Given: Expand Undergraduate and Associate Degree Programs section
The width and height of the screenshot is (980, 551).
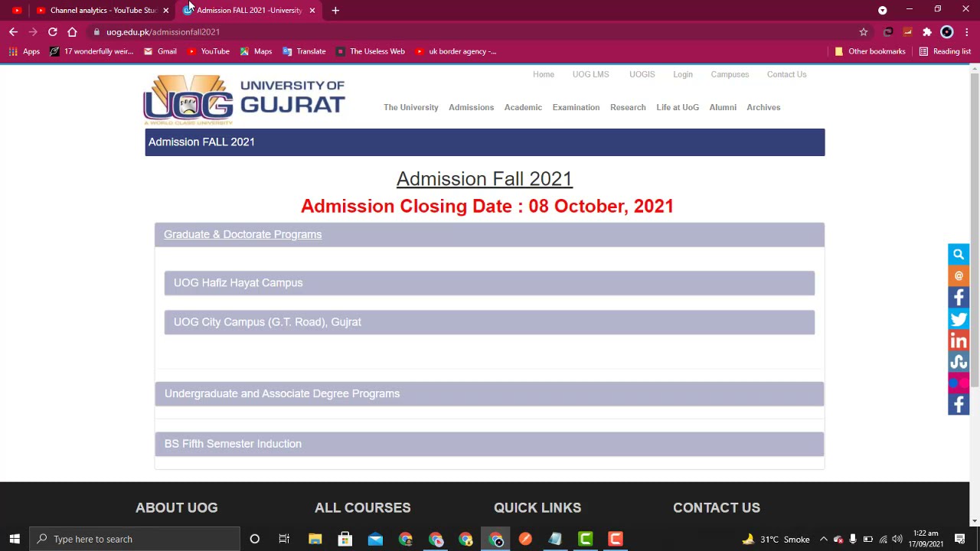Looking at the screenshot, I should coord(489,393).
